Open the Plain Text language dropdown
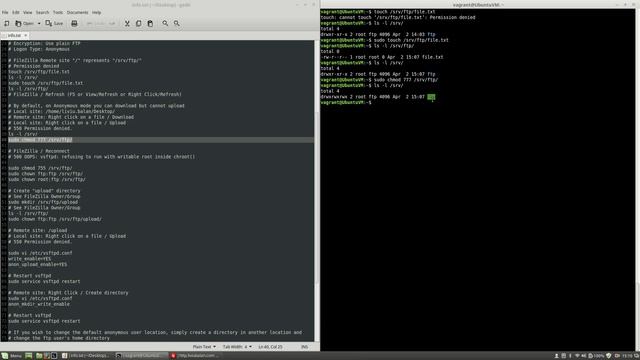This screenshot has height=360, width=640. [204, 347]
